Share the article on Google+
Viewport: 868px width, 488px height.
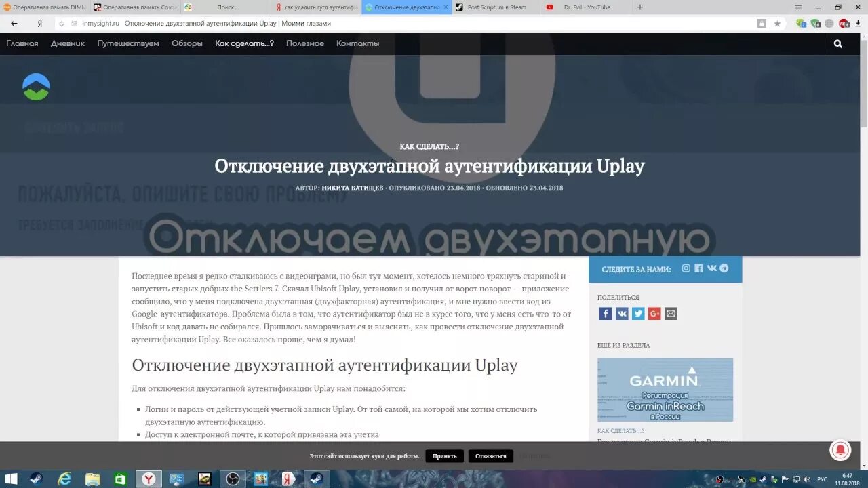[654, 313]
